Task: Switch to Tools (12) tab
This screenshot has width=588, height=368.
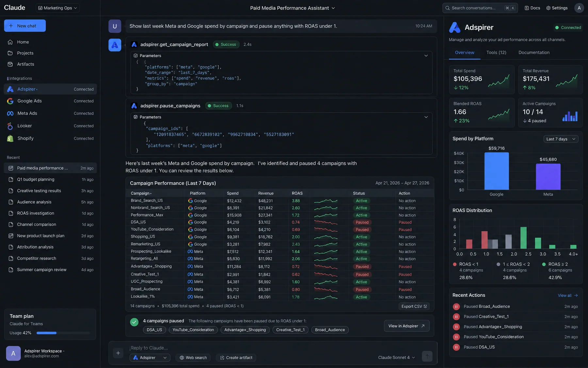Action: tap(496, 52)
